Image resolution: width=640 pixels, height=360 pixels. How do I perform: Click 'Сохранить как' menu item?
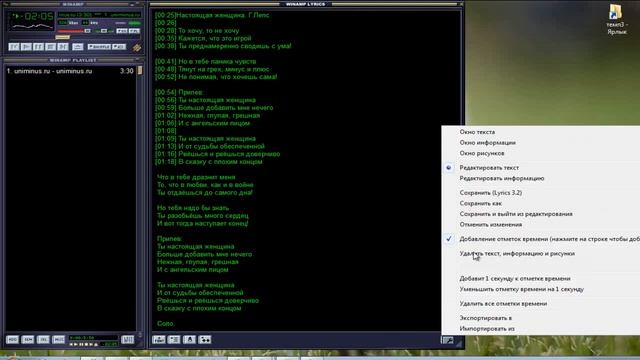480,203
